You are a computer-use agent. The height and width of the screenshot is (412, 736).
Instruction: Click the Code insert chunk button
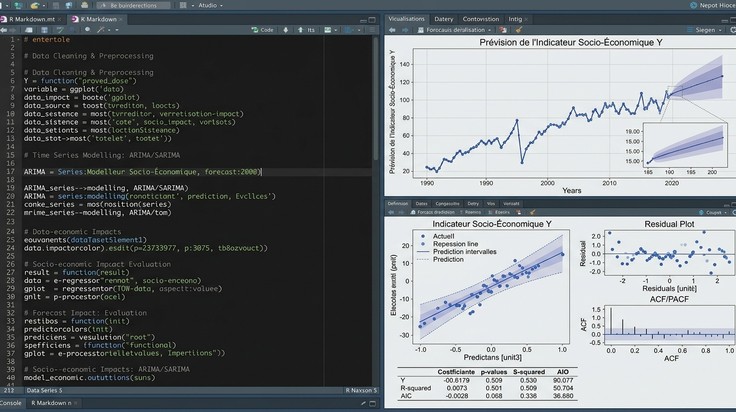coord(262,30)
